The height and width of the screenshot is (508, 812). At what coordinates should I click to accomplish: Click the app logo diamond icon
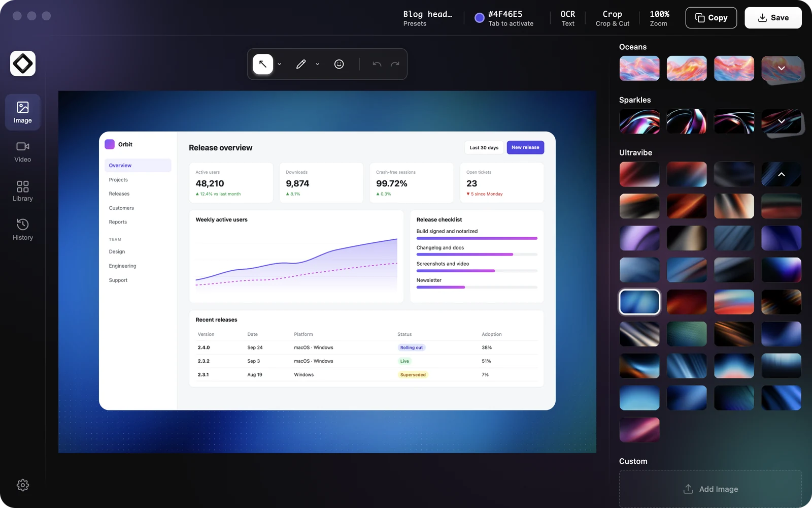23,63
